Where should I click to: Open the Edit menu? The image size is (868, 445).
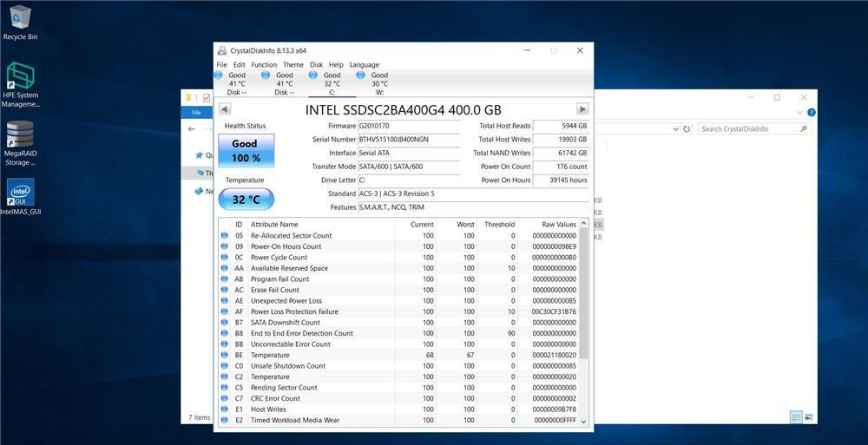(x=240, y=65)
